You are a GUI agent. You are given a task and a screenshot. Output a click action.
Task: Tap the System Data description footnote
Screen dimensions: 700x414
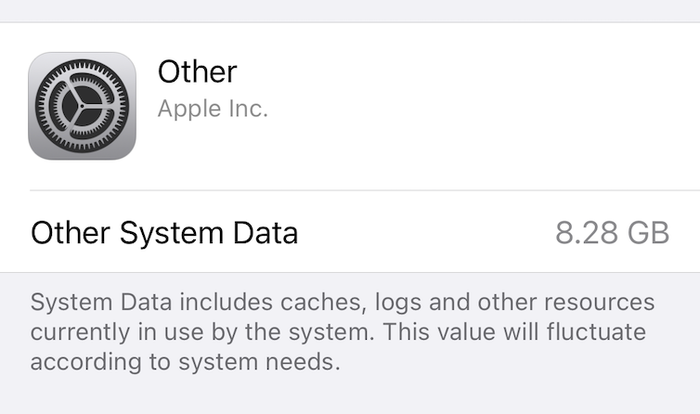tap(340, 331)
